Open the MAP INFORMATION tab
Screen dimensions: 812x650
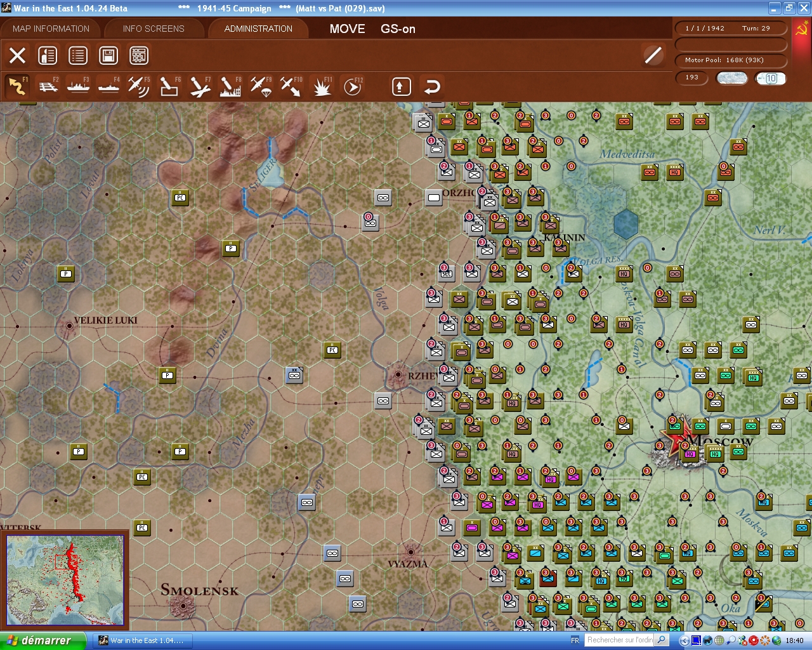[x=51, y=29]
